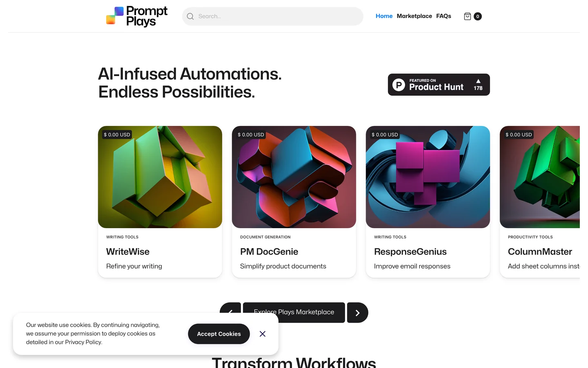Viewport: 588px width, 368px height.
Task: Open the ColumnMaster card title
Action: pos(540,252)
